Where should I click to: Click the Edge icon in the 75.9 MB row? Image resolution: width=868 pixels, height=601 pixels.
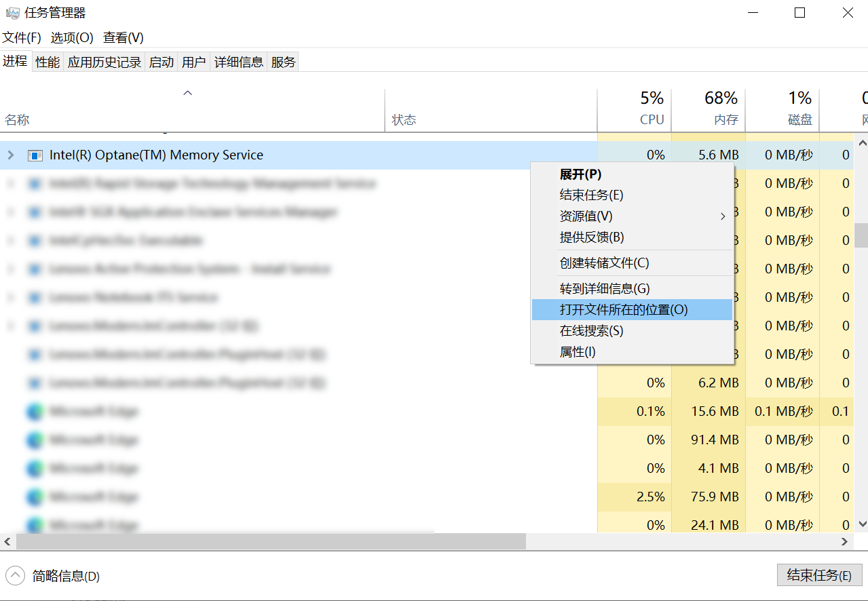click(x=35, y=497)
